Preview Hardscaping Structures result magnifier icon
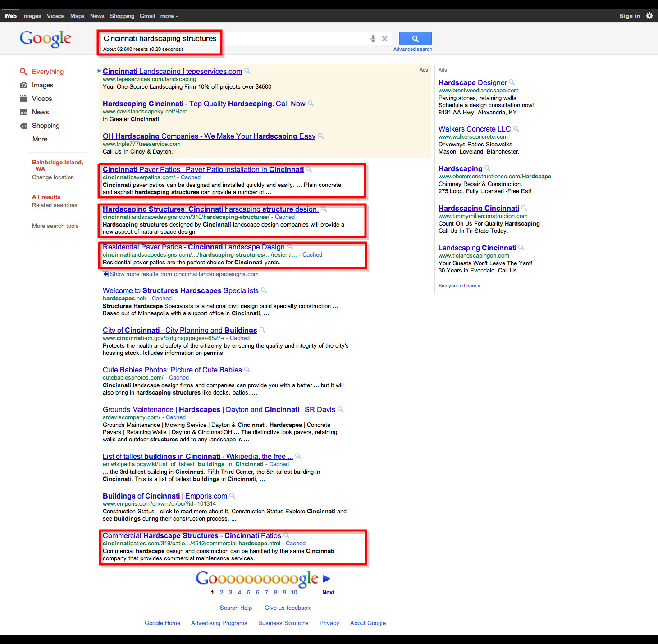Image resolution: width=658 pixels, height=644 pixels. coord(324,209)
